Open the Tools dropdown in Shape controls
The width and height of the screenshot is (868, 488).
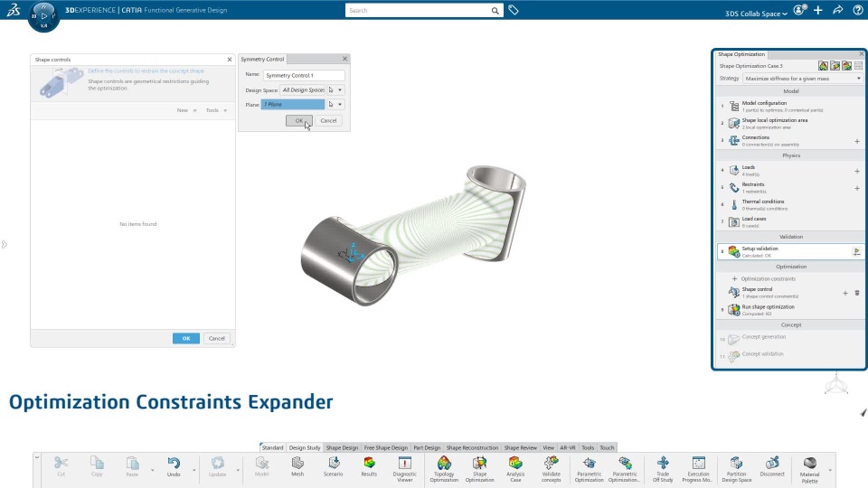click(x=216, y=110)
